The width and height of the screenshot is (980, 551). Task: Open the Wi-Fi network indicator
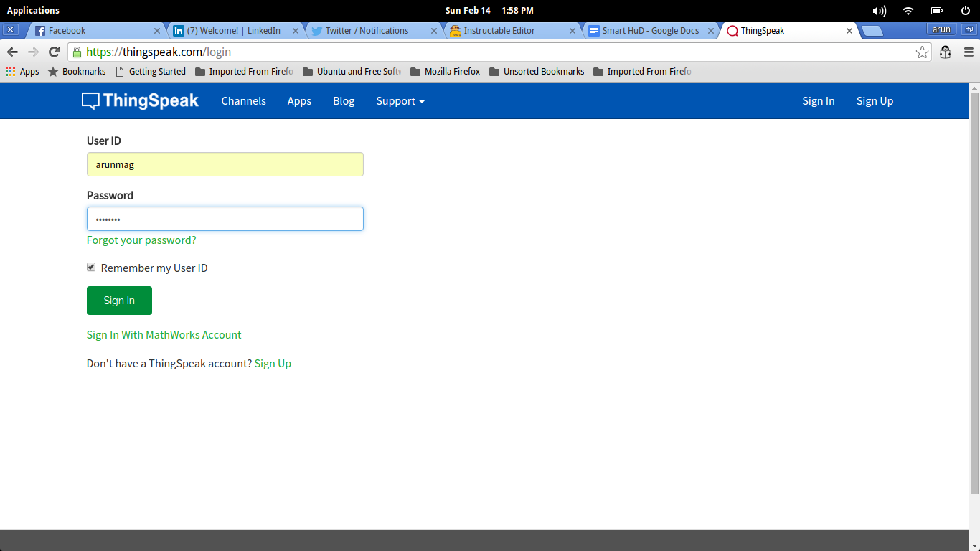pyautogui.click(x=908, y=11)
